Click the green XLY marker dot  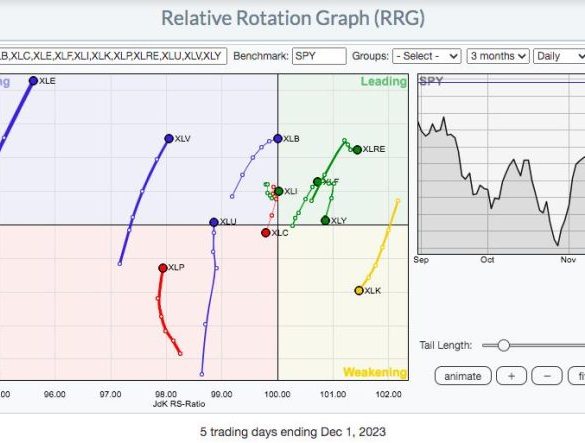click(x=325, y=221)
